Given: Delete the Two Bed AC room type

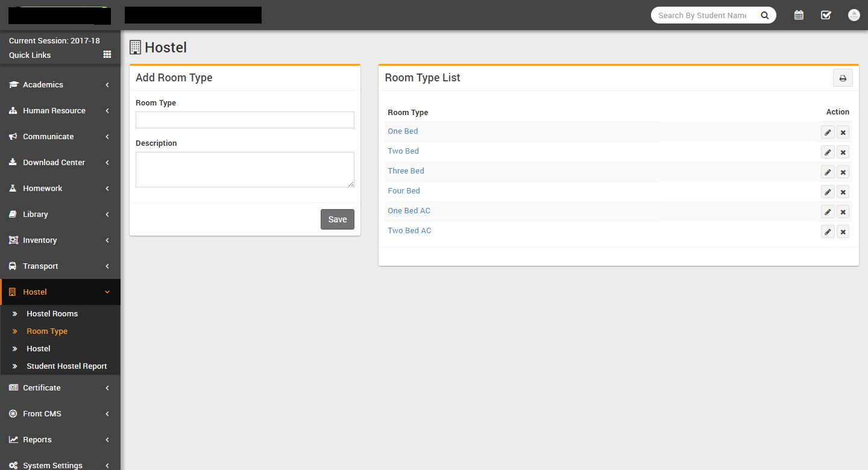Looking at the screenshot, I should (x=843, y=232).
